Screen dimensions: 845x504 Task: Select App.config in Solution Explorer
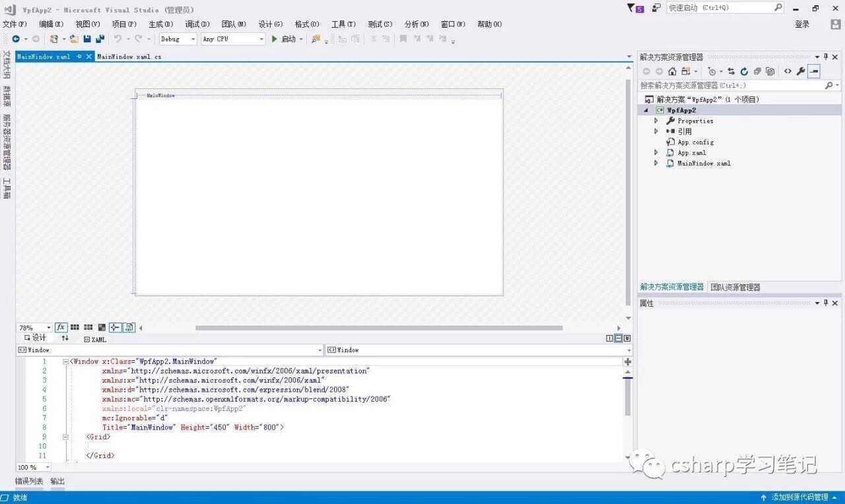coord(695,142)
